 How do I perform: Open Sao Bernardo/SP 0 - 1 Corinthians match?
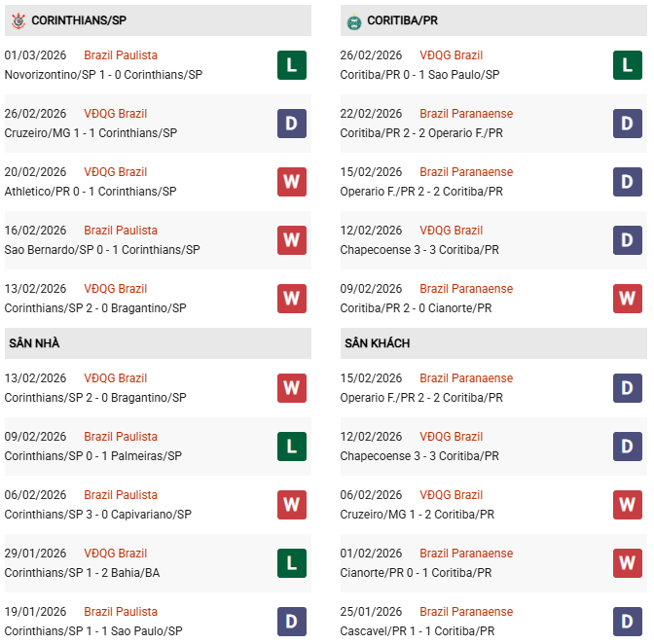tap(102, 250)
